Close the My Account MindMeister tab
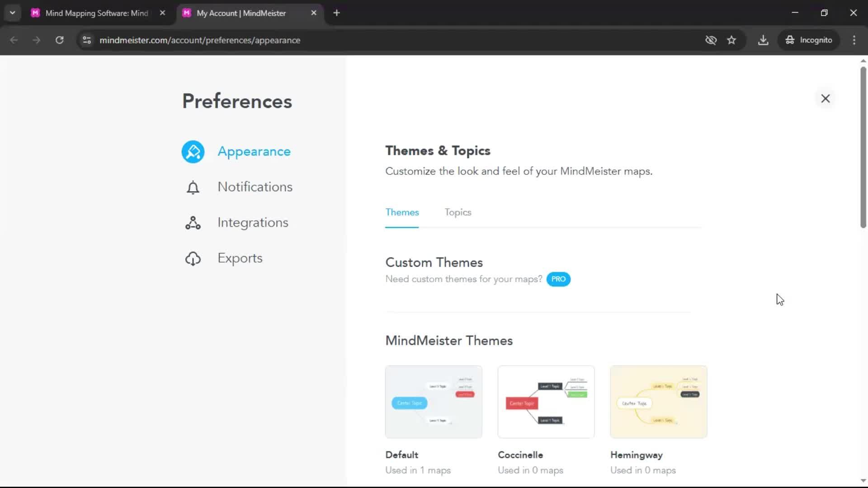This screenshot has width=868, height=488. 314,13
